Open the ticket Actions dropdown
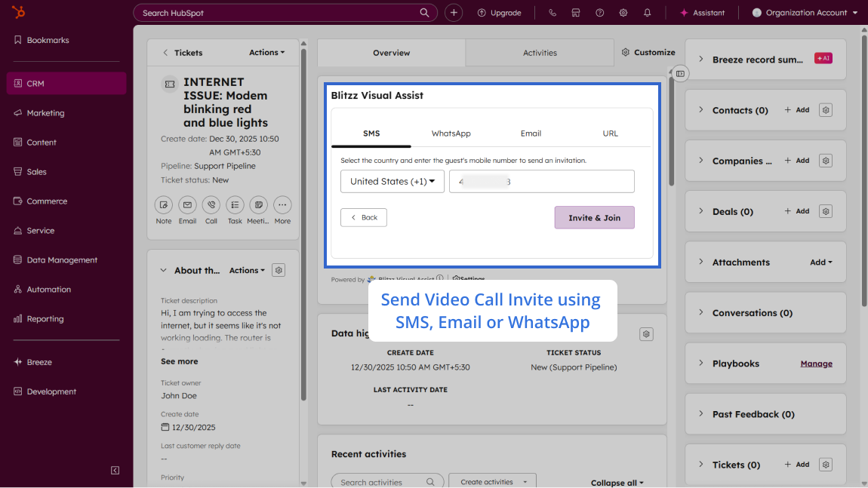The height and width of the screenshot is (488, 868). 267,53
